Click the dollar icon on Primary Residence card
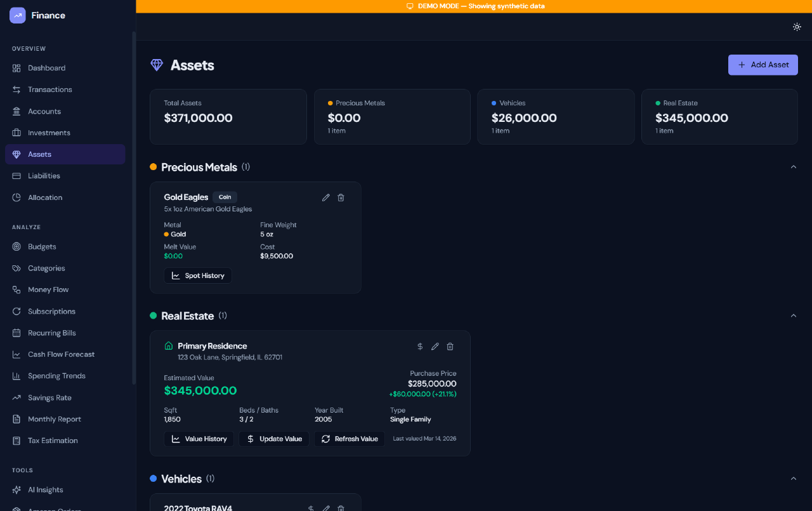The width and height of the screenshot is (812, 511). 419,346
